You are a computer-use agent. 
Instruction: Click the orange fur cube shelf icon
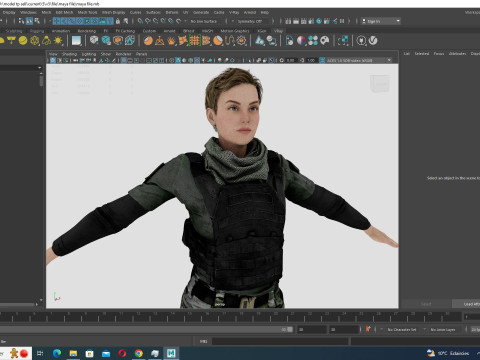click(x=118, y=41)
